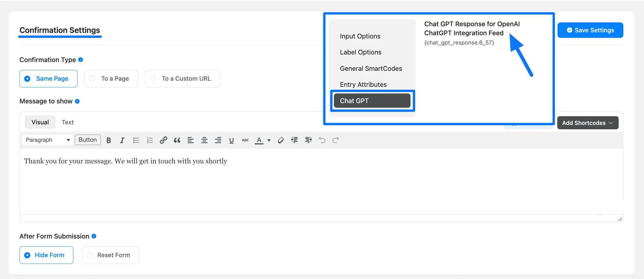Toggle bold formatting in editor toolbar

click(x=109, y=140)
